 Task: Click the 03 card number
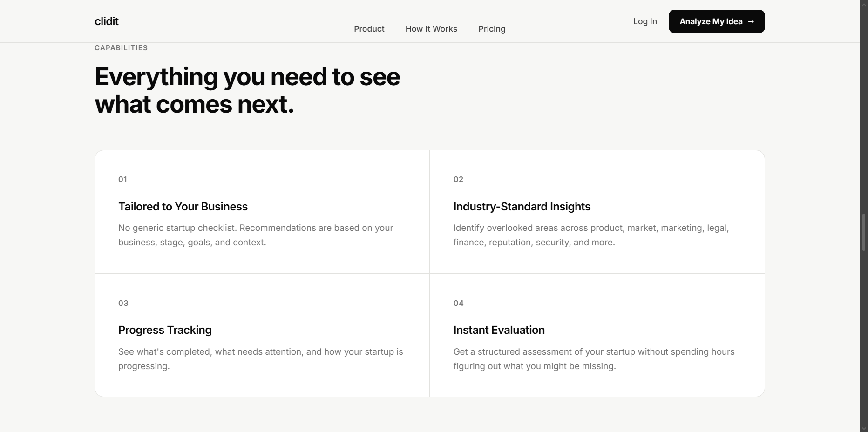pos(123,303)
